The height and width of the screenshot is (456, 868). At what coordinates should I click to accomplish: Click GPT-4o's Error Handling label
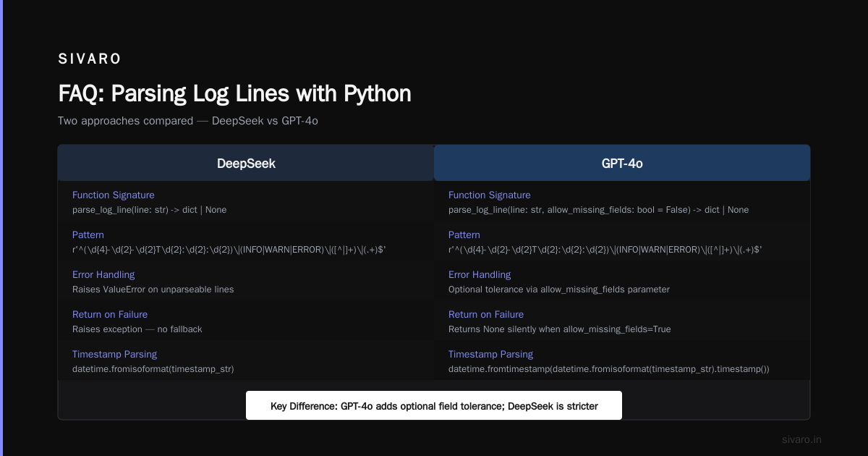(x=480, y=274)
